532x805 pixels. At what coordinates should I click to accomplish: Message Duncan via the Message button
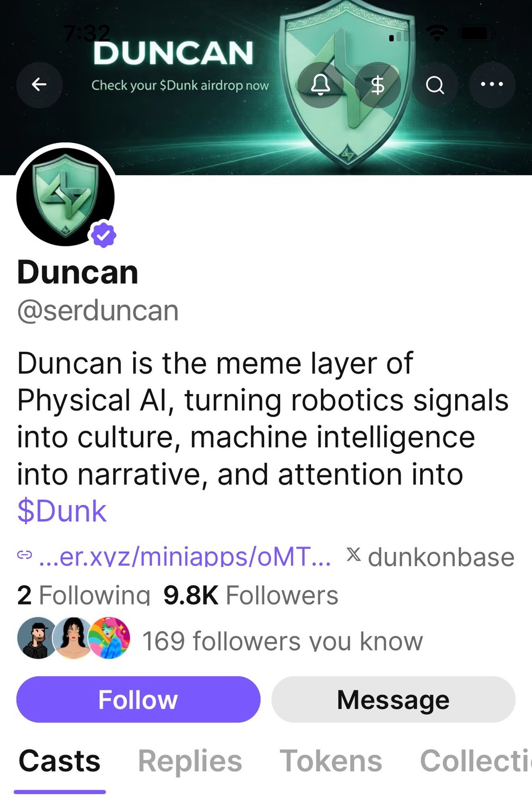(393, 700)
